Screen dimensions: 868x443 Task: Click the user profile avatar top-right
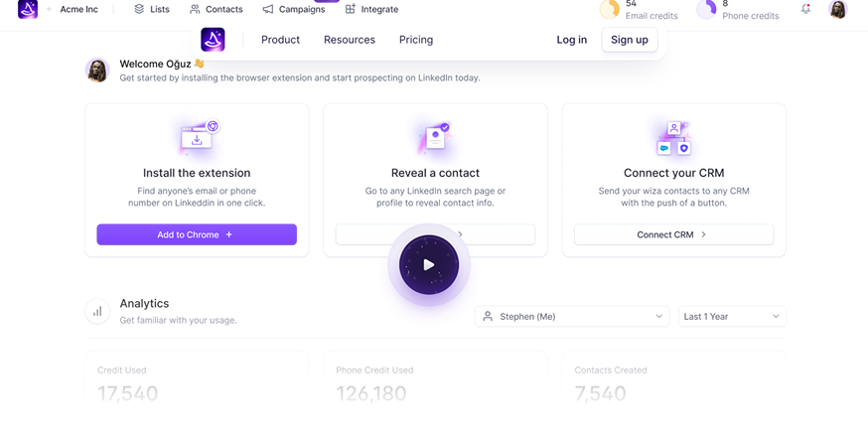click(837, 10)
